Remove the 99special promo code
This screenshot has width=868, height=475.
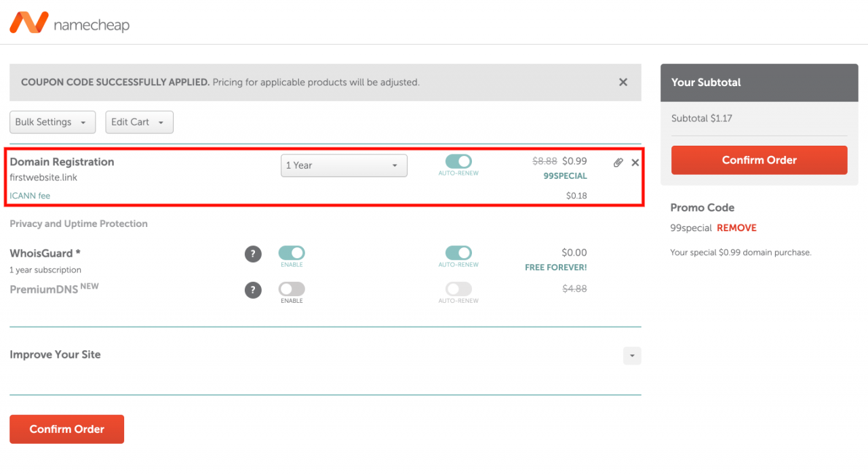click(x=736, y=228)
